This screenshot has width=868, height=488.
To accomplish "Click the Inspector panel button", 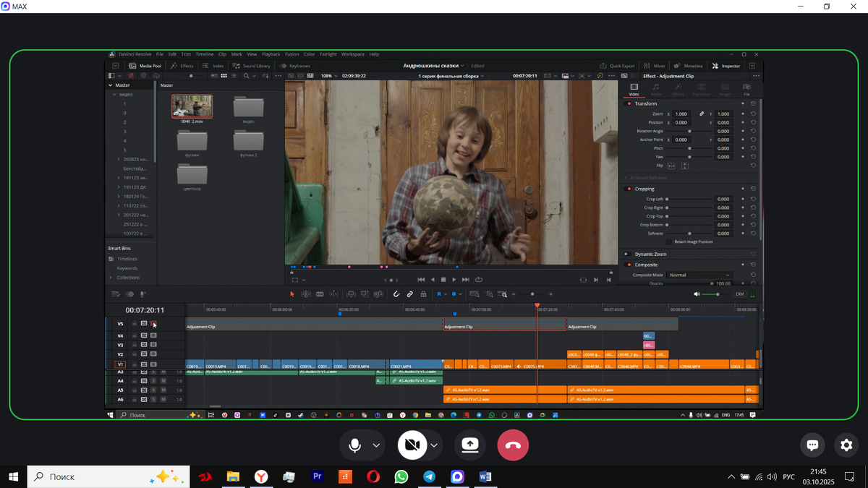I will pos(726,66).
